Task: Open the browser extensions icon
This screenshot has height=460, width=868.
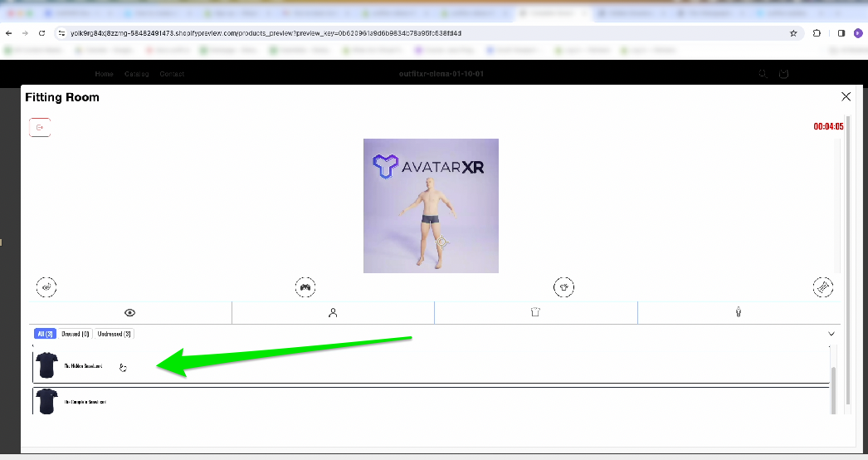Action: pos(817,33)
